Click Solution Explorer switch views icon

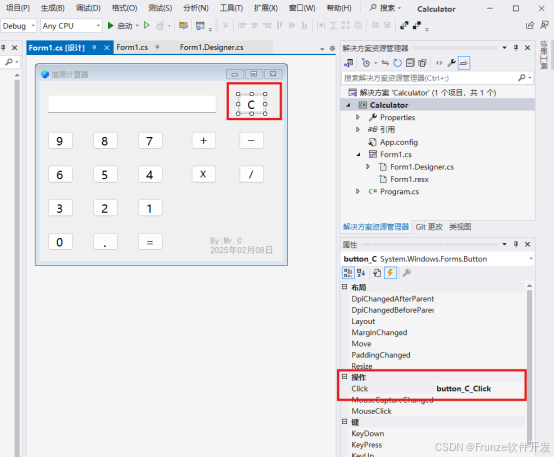pos(349,63)
